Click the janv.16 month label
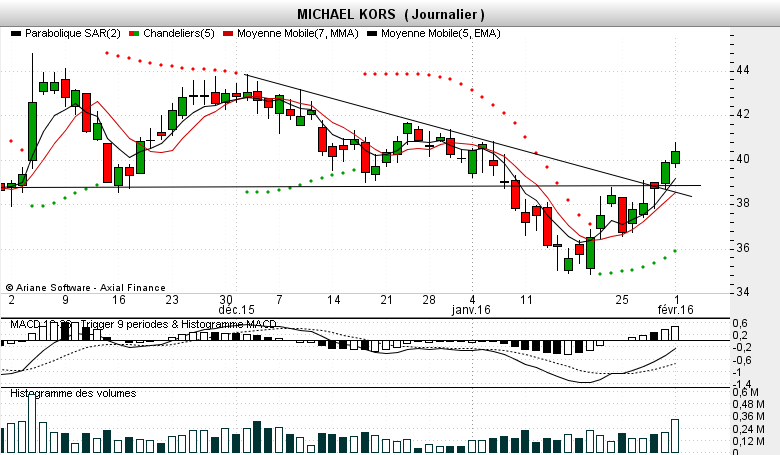Image resolution: width=780 pixels, height=455 pixels. 471,310
